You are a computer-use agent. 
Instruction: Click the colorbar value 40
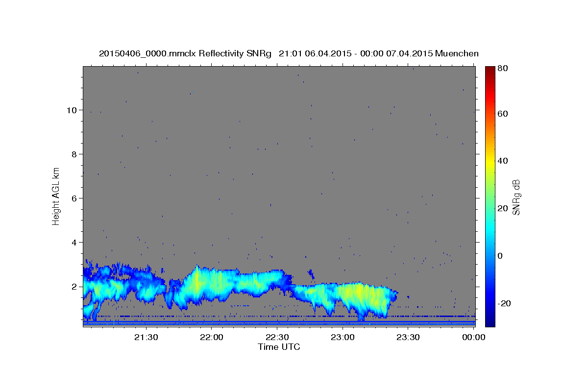pyautogui.click(x=502, y=161)
